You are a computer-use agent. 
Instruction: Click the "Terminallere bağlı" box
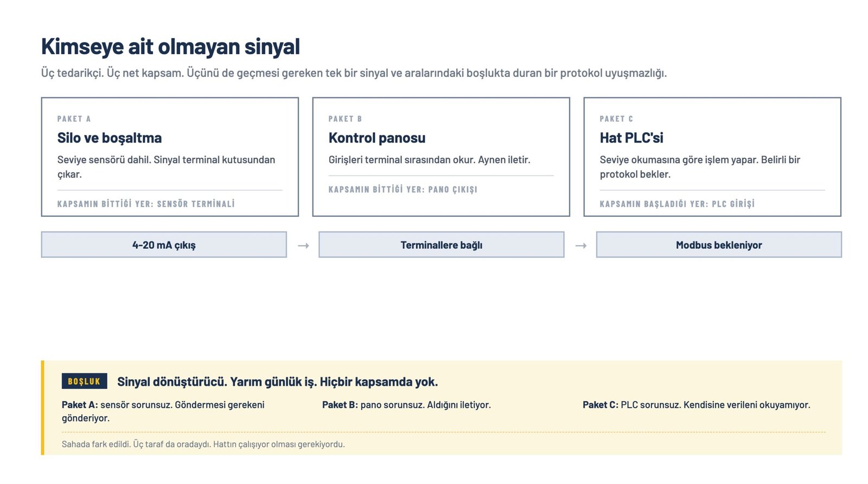(x=442, y=245)
